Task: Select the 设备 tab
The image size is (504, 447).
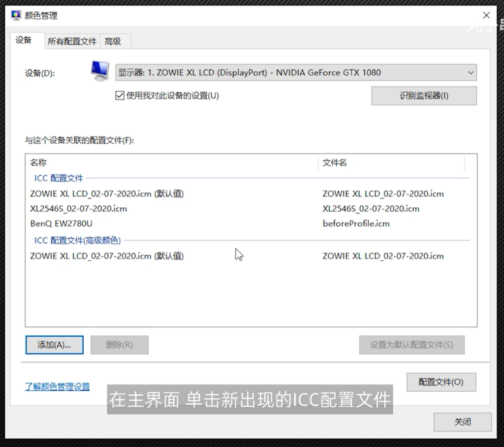Action: click(24, 40)
